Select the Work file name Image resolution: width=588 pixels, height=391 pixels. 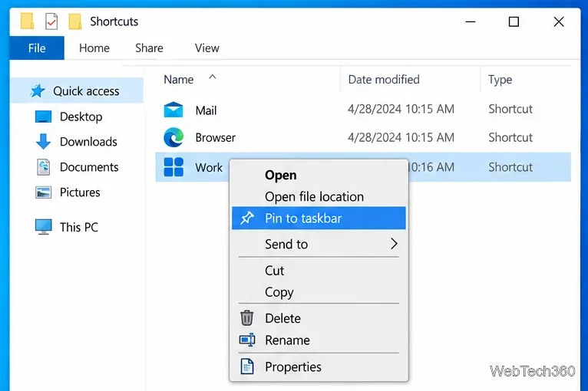209,167
